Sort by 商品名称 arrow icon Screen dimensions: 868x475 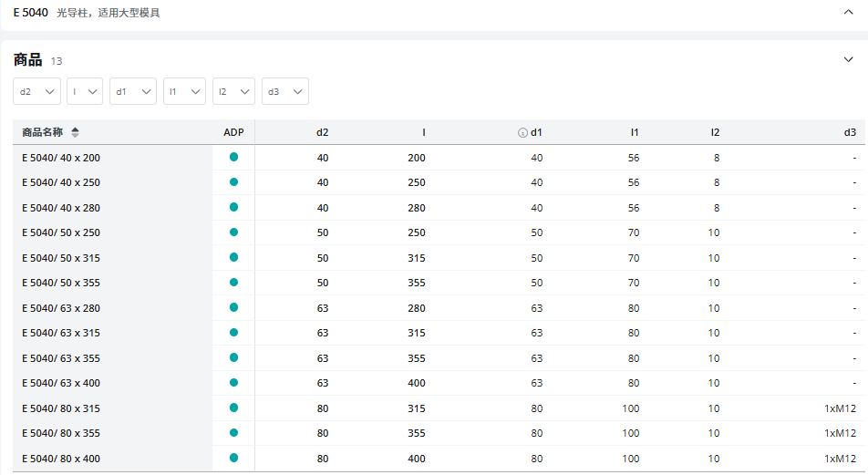pyautogui.click(x=76, y=132)
